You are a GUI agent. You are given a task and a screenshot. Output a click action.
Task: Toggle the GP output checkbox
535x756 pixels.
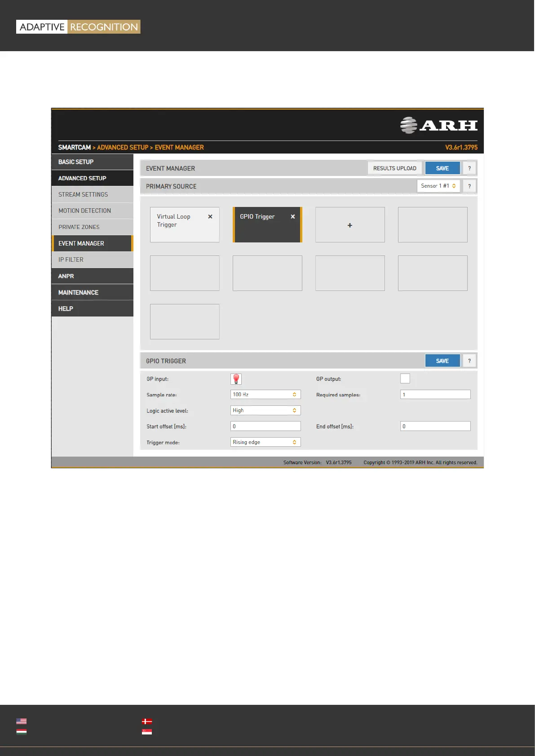tap(405, 378)
